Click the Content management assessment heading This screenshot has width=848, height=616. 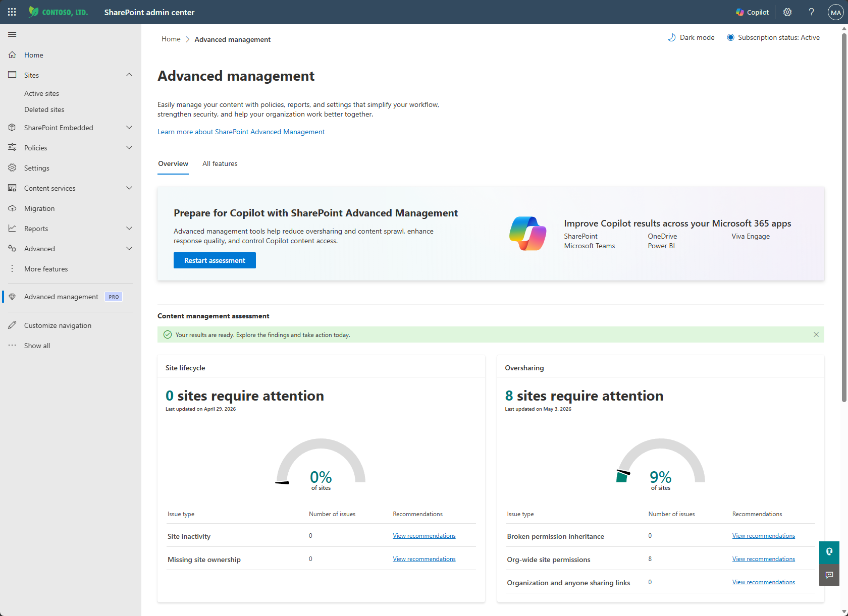pyautogui.click(x=214, y=316)
